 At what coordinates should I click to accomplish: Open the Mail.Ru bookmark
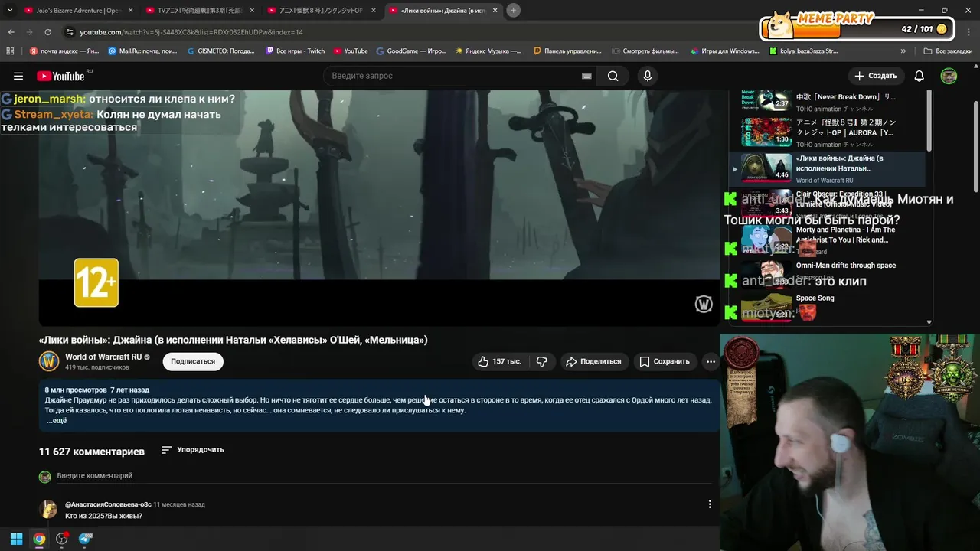(142, 51)
